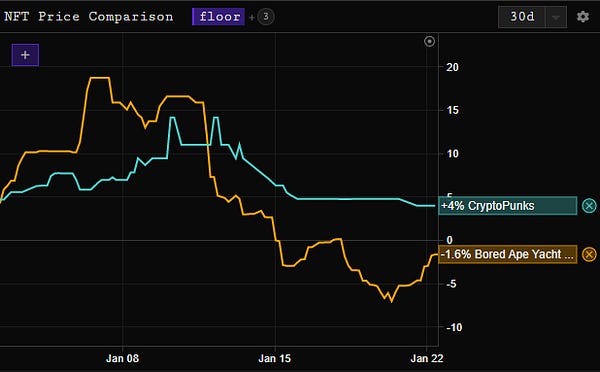
Task: Click the Jan 08 date axis label
Action: click(122, 359)
